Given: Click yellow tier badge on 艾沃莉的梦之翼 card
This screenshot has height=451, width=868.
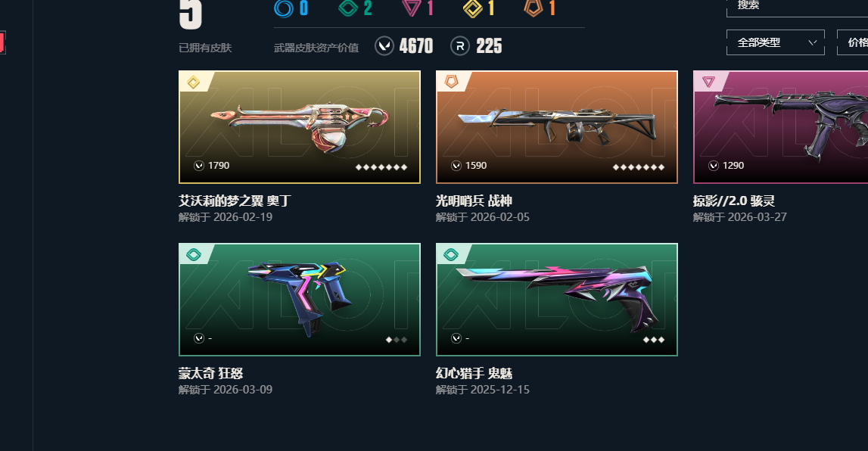Looking at the screenshot, I should [x=193, y=82].
